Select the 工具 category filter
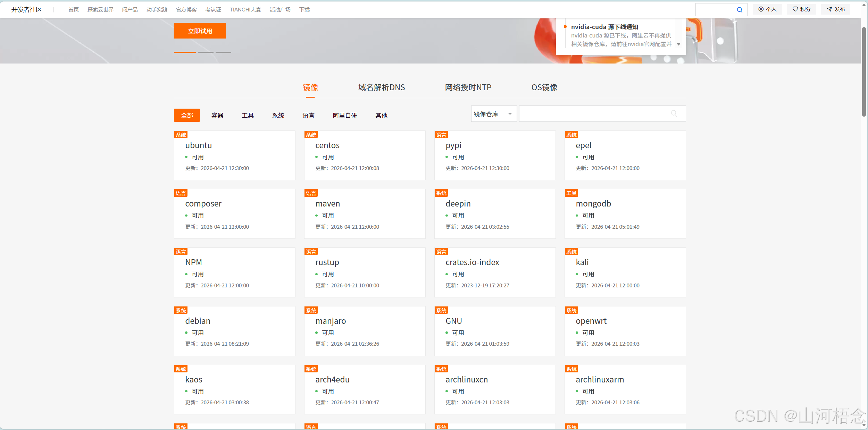The image size is (868, 430). coord(248,115)
